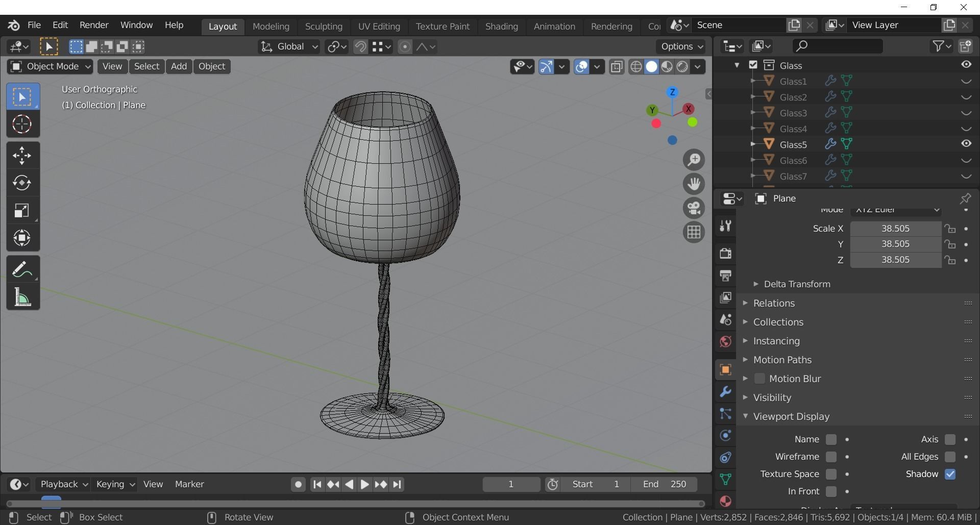Viewport: 980px width, 525px height.
Task: Open the Playback dropdown in timeline
Action: (x=63, y=484)
